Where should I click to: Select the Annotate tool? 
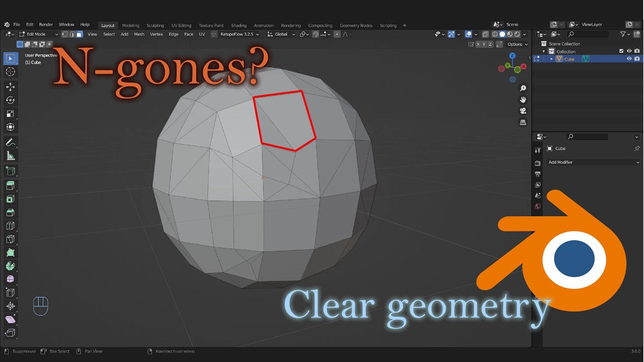10,143
